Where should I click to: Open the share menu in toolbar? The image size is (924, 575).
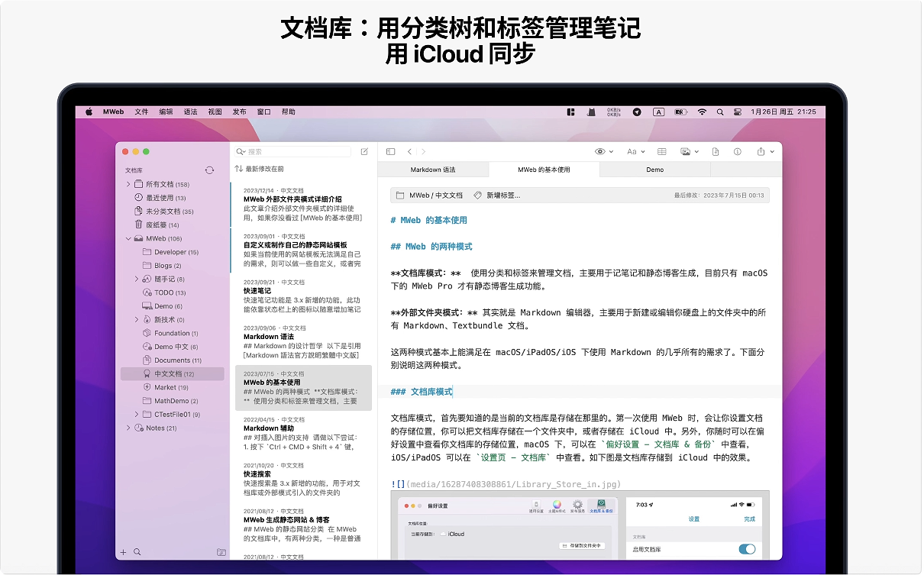(x=764, y=152)
